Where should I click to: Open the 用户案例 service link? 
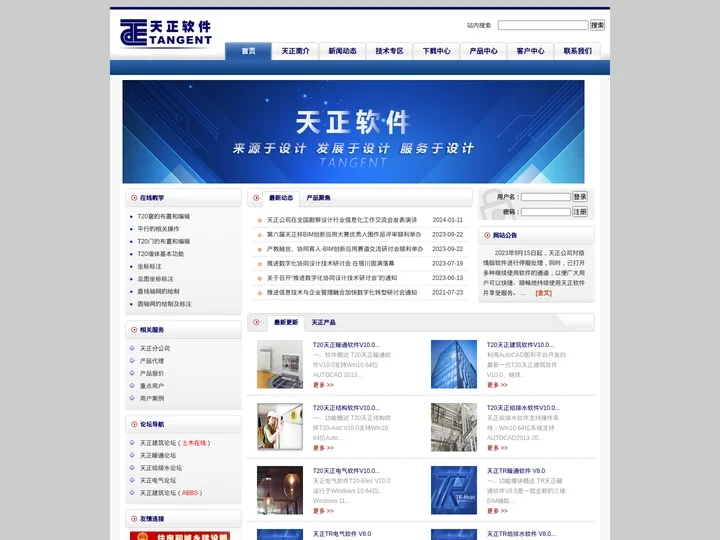pos(152,398)
